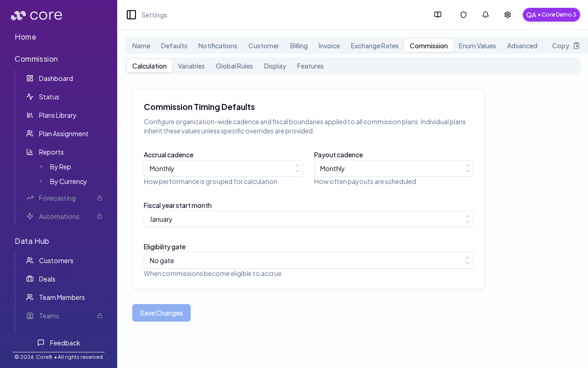This screenshot has width=588, height=368.
Task: Click the Reports bar chart icon
Action: (x=30, y=152)
